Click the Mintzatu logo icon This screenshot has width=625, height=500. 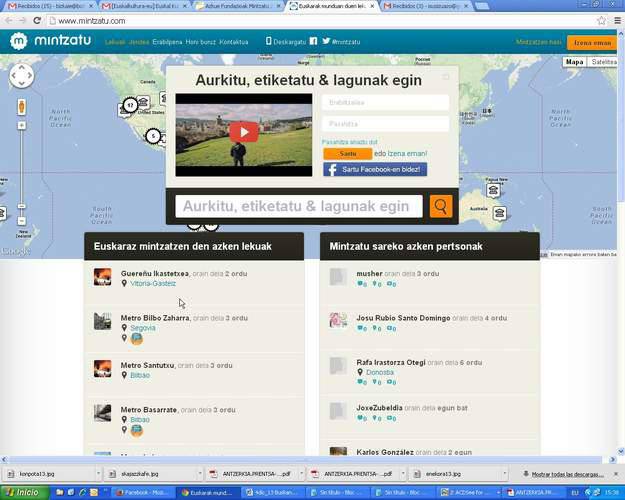18,41
